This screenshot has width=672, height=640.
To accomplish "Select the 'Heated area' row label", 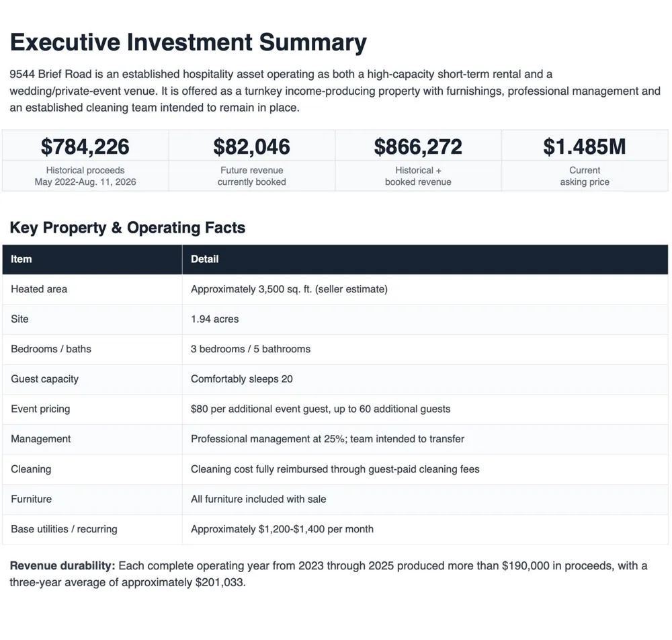I will (x=39, y=289).
